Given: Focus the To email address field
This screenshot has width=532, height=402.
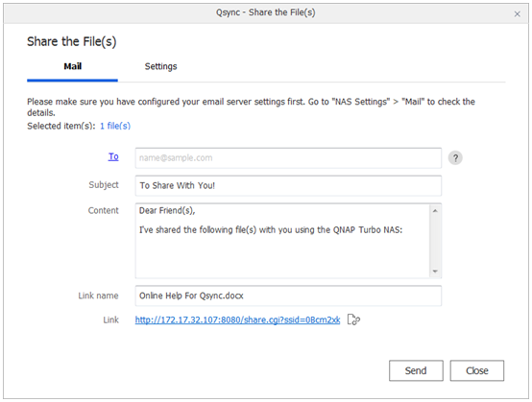Looking at the screenshot, I should 288,158.
